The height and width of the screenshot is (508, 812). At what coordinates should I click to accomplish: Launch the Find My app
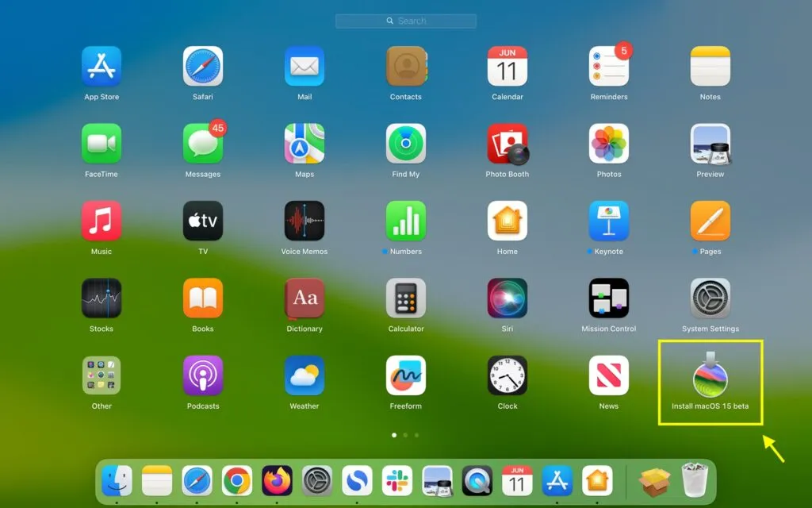(x=406, y=144)
